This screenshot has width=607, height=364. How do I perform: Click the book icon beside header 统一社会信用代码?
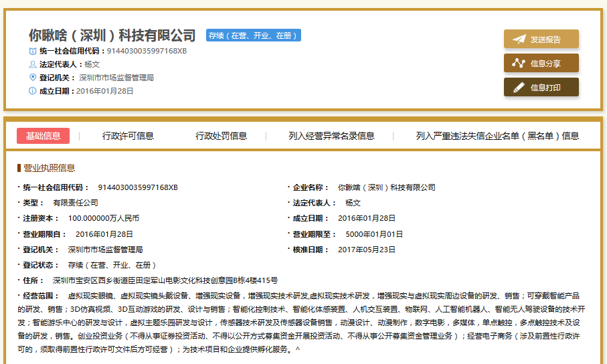33,52
